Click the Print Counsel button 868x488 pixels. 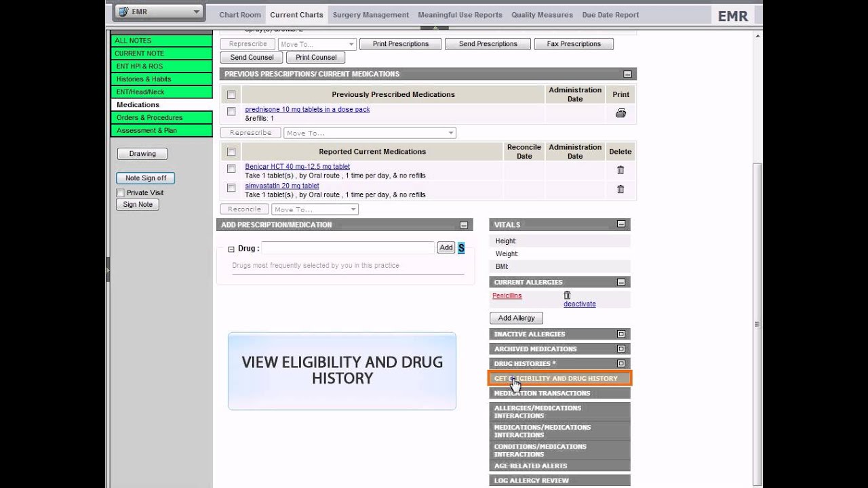tap(316, 58)
